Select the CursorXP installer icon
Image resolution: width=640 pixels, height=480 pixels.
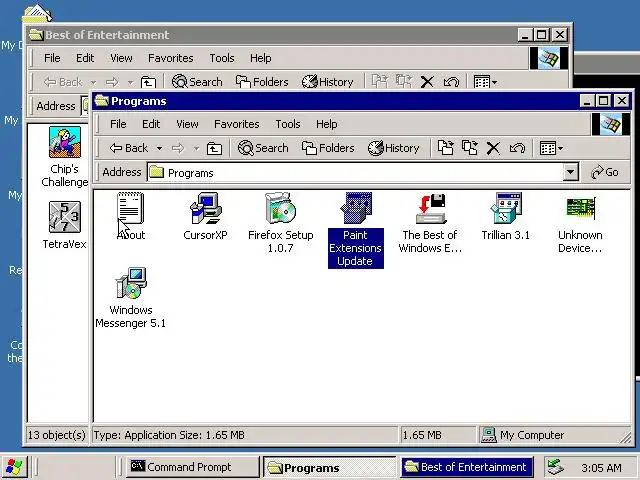point(206,208)
